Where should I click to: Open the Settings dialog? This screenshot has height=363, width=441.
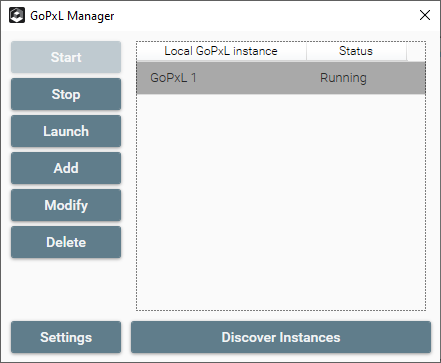coord(66,337)
